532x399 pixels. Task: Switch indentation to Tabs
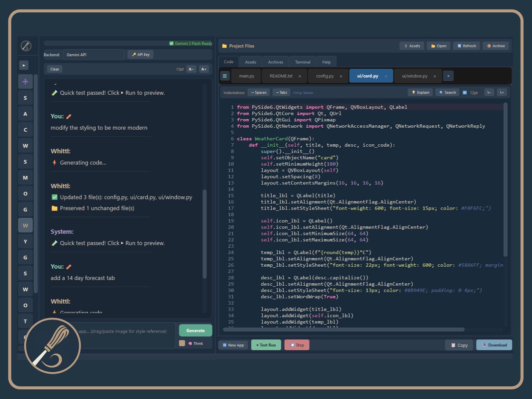[281, 92]
